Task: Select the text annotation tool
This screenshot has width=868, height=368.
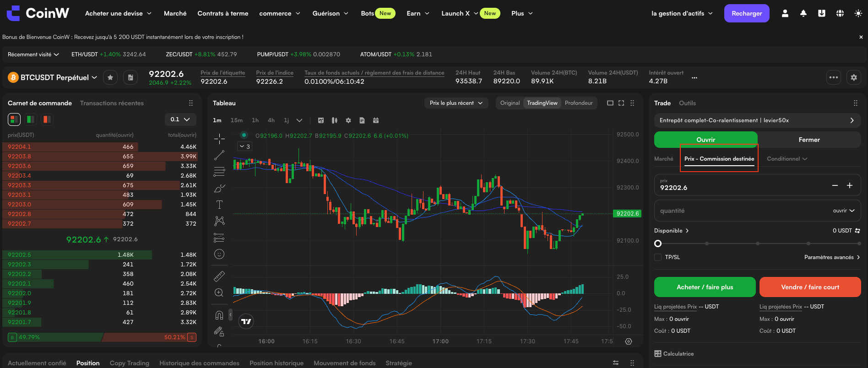Action: click(219, 205)
